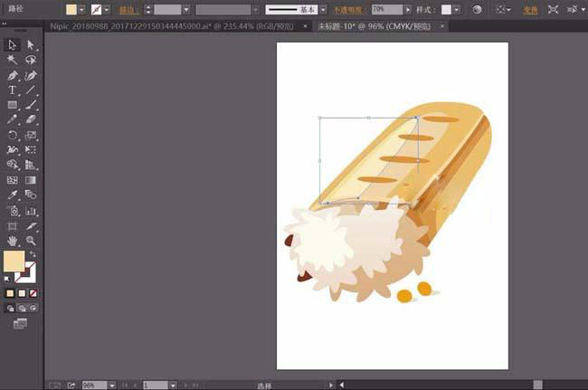Select the Artboard tool
The image size is (588, 390).
tap(12, 226)
